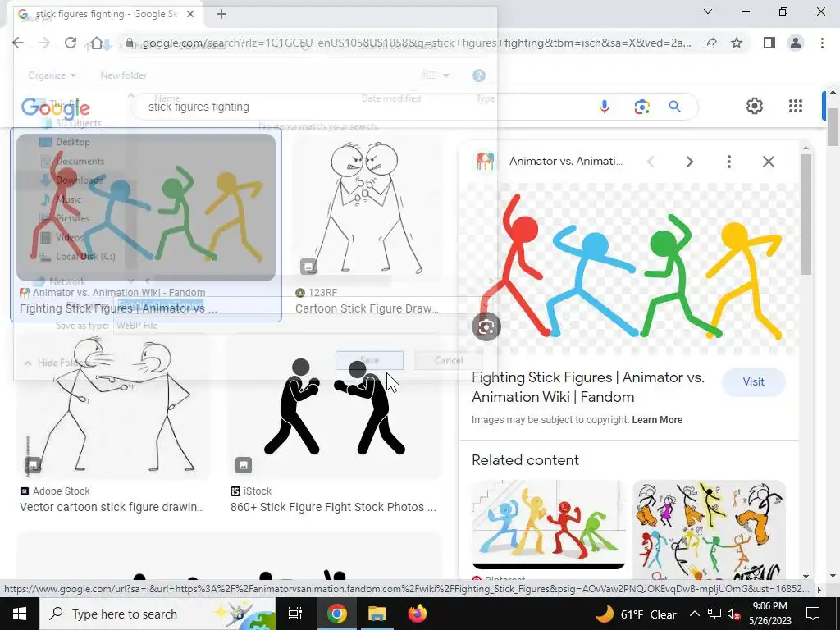Click the taskbar search box

tap(157, 614)
